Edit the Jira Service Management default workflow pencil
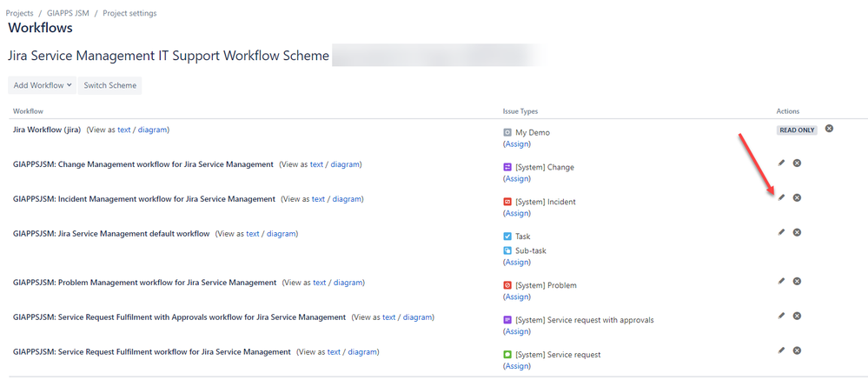The height and width of the screenshot is (380, 868). pyautogui.click(x=781, y=233)
